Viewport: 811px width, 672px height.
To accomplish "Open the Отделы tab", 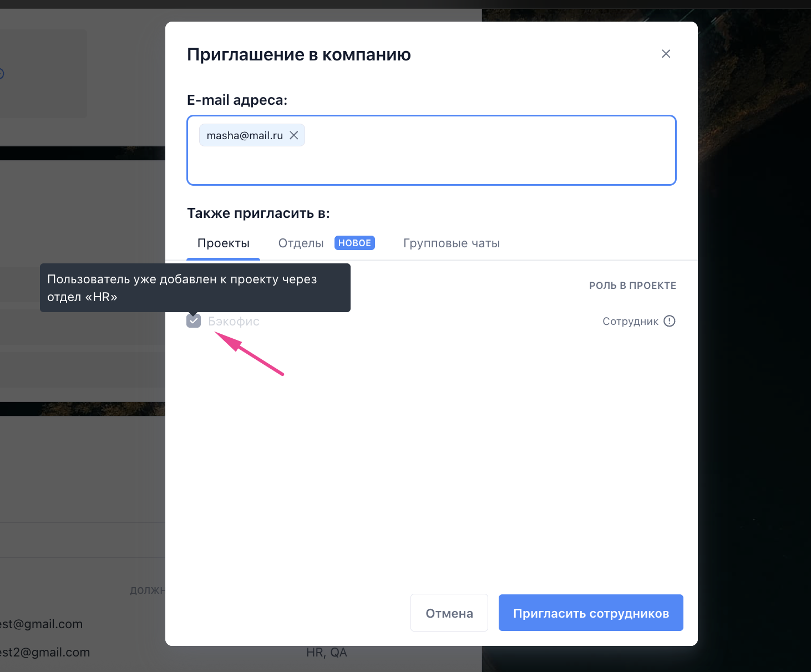I will pyautogui.click(x=301, y=243).
